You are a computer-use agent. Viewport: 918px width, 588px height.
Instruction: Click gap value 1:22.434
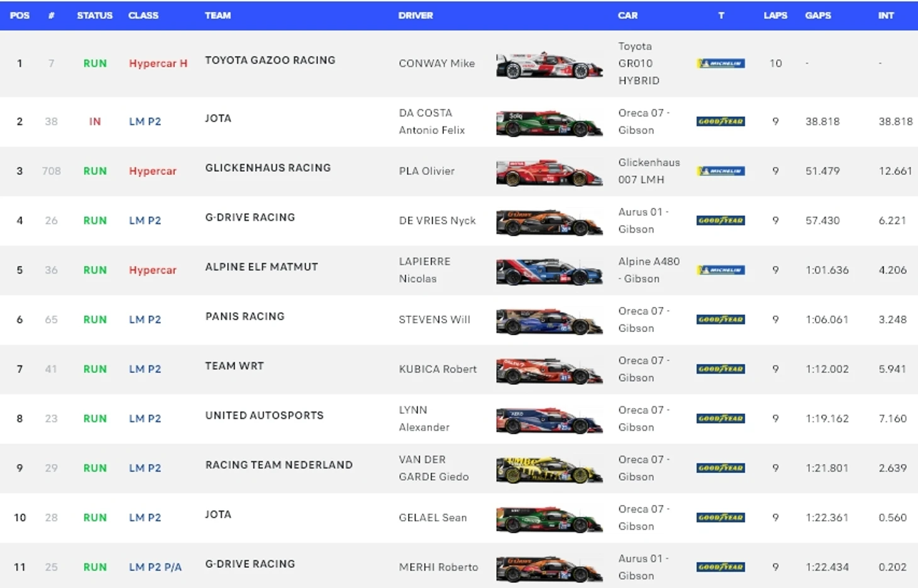[827, 567]
